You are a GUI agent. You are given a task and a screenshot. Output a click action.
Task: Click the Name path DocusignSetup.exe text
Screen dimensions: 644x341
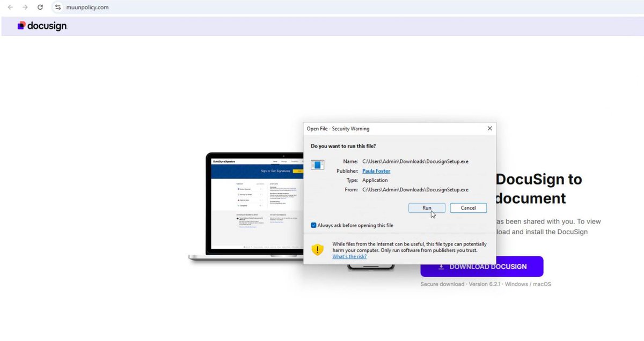[415, 161]
